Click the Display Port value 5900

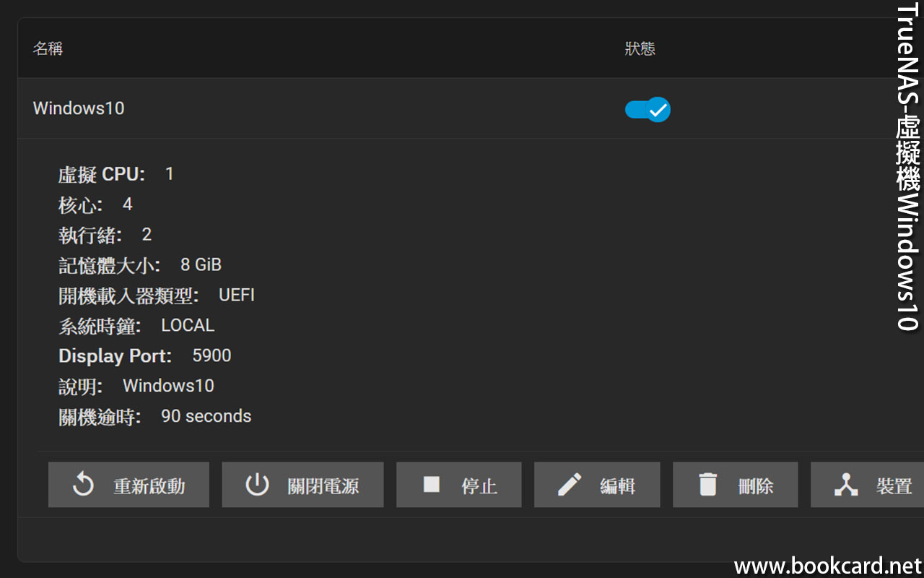(x=212, y=355)
